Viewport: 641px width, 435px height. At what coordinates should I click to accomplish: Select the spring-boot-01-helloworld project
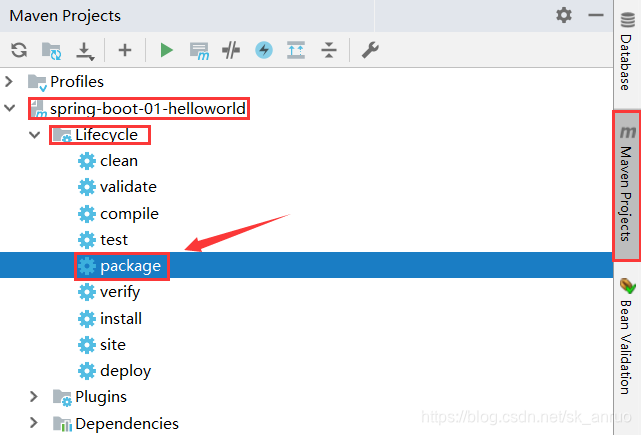click(x=139, y=109)
